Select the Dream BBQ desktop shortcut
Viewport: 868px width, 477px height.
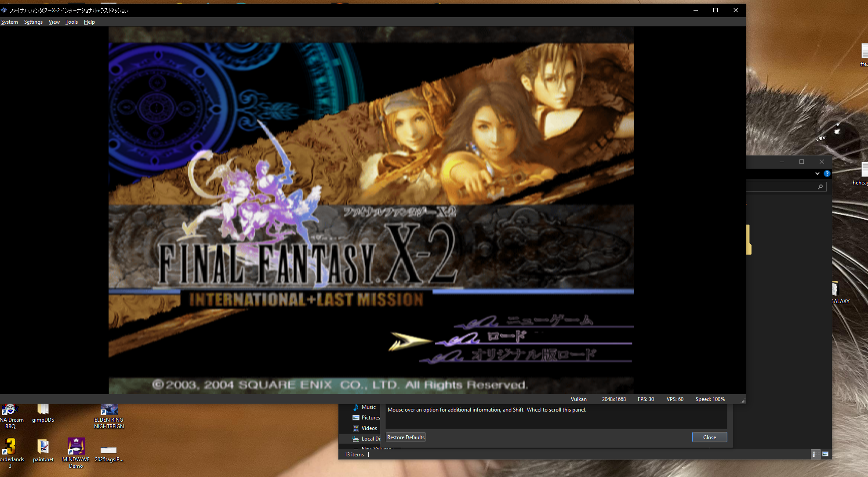pyautogui.click(x=11, y=416)
